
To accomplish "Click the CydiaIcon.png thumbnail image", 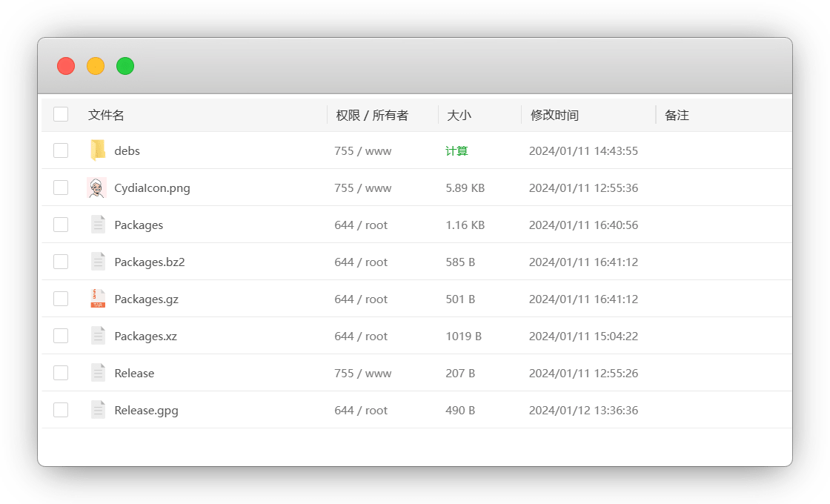I will [x=97, y=188].
